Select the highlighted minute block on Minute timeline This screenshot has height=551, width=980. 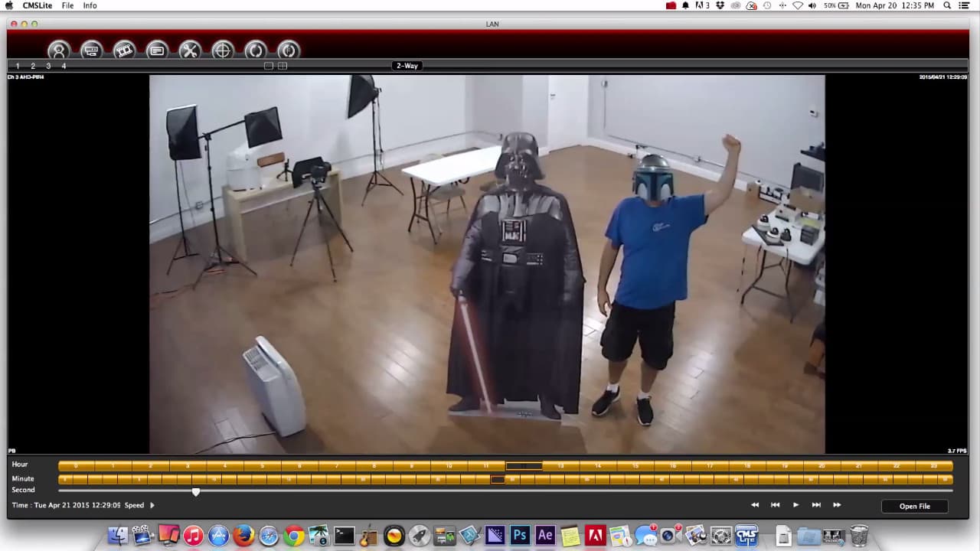pyautogui.click(x=498, y=479)
